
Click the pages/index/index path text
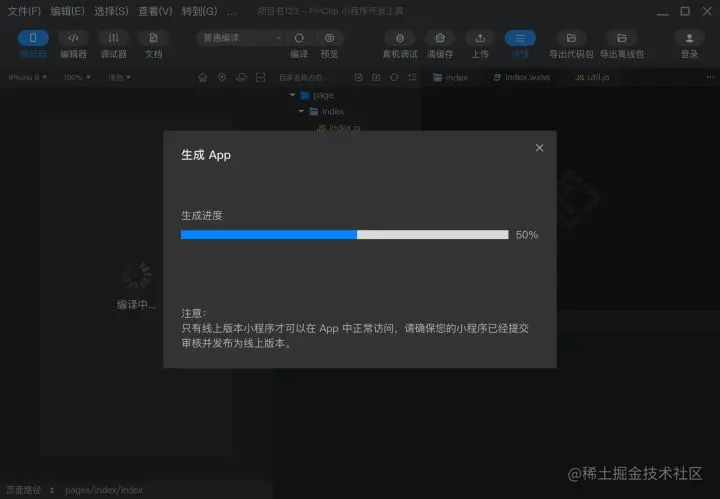tap(104, 490)
